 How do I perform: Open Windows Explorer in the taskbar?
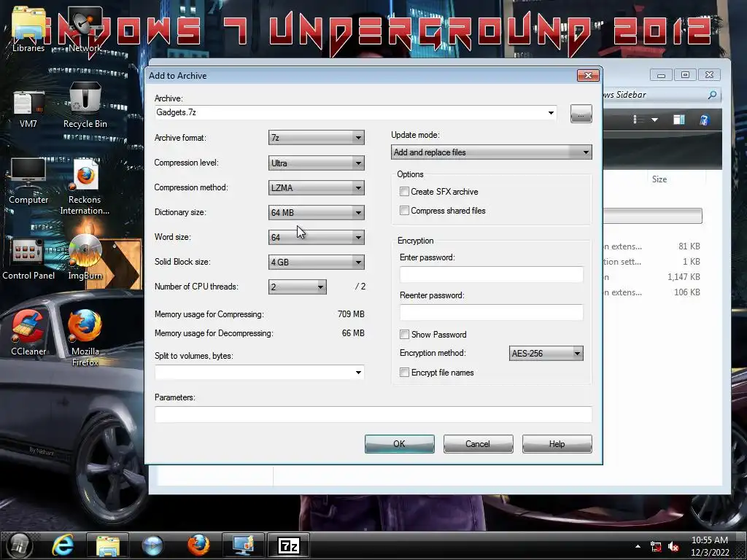pyautogui.click(x=108, y=545)
